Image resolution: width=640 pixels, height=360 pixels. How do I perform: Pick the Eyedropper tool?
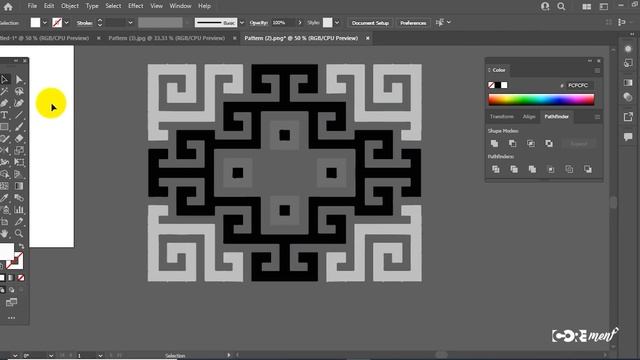4,198
